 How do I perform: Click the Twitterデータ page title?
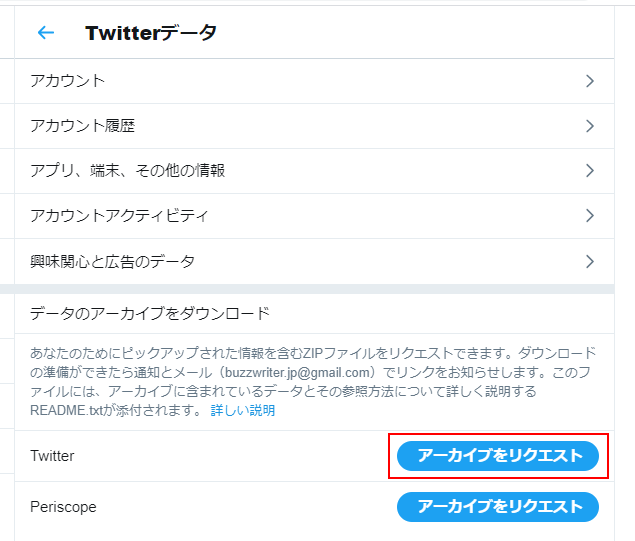pyautogui.click(x=151, y=33)
